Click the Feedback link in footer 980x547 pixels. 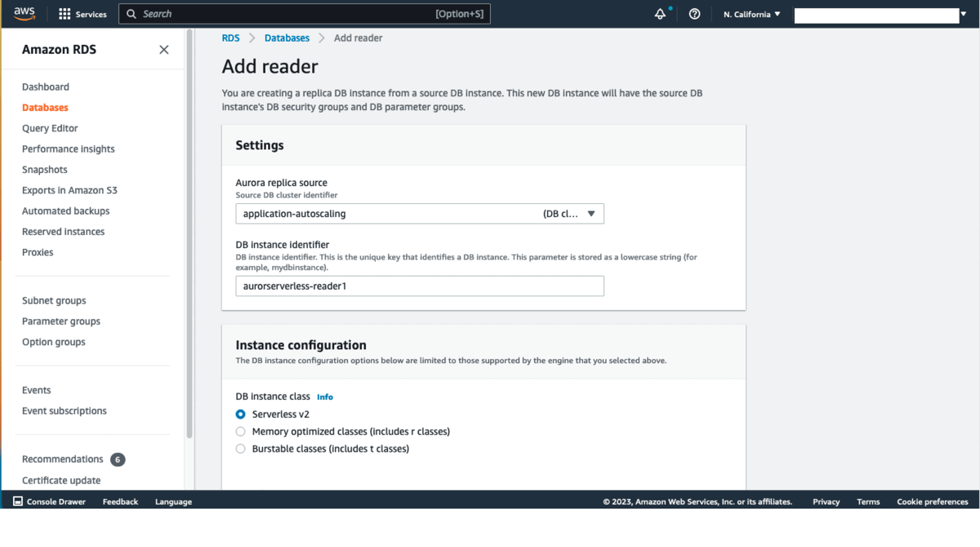point(120,501)
